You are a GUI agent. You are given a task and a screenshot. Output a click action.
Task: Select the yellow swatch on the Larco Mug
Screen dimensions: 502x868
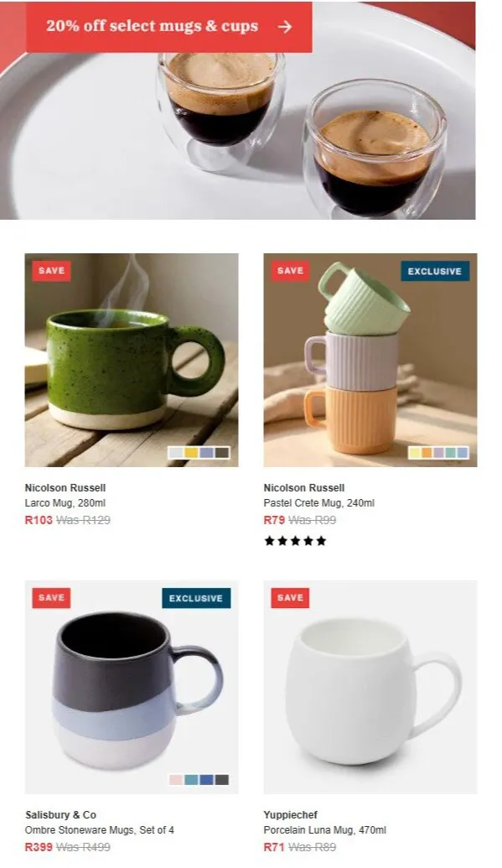pos(191,453)
